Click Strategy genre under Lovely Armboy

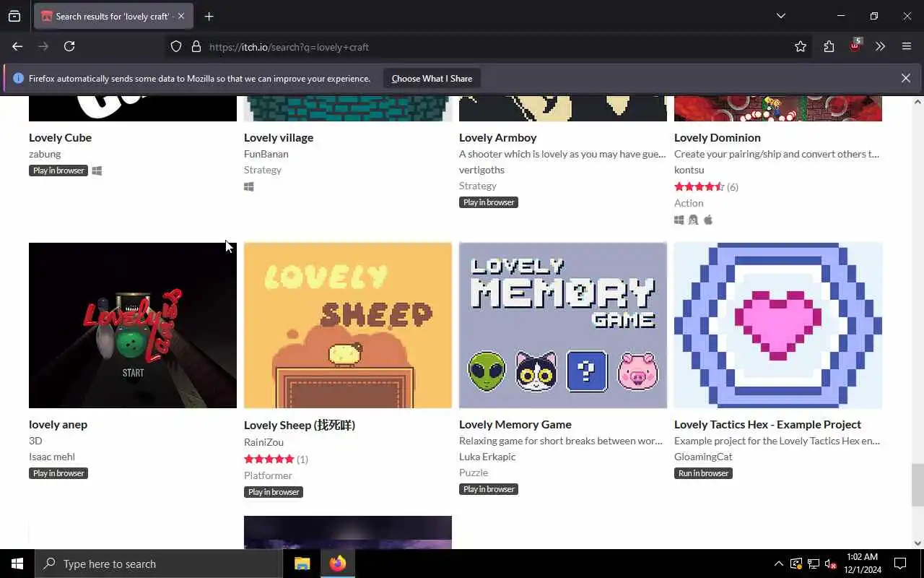478,186
